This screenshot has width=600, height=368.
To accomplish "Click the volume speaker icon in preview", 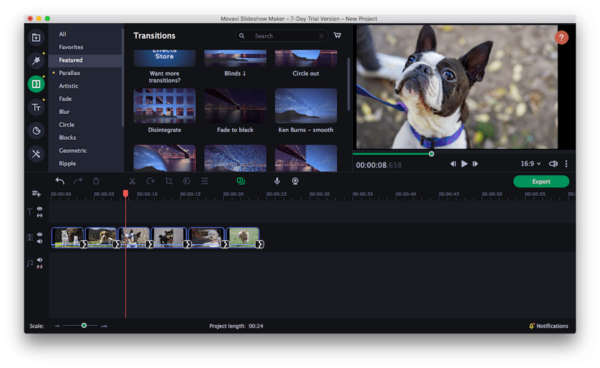I will [x=553, y=164].
